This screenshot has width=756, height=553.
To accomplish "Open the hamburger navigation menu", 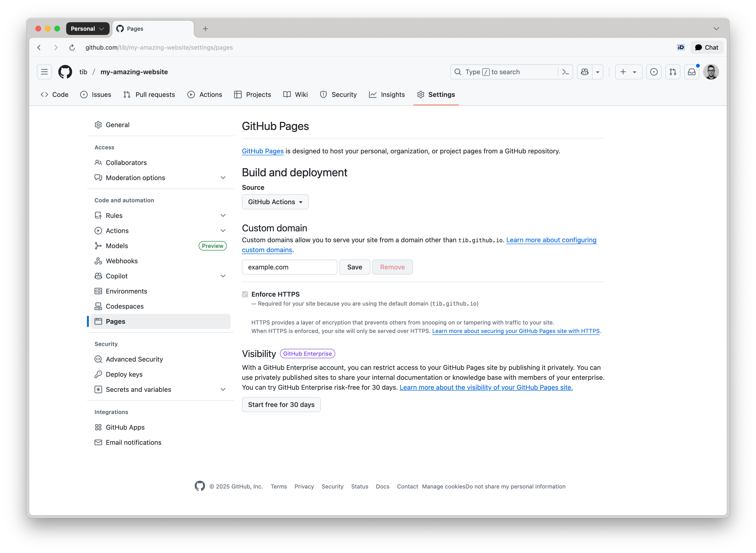I will click(44, 72).
